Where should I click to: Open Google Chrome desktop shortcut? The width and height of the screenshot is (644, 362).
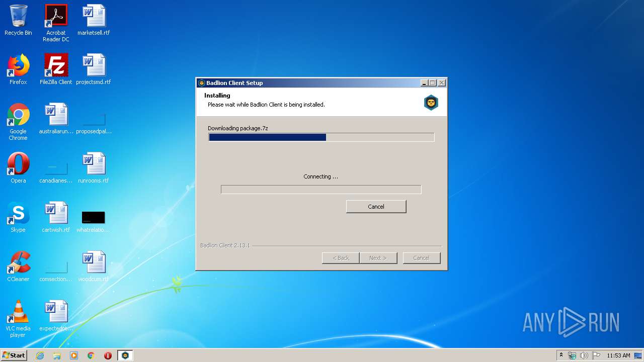click(18, 122)
